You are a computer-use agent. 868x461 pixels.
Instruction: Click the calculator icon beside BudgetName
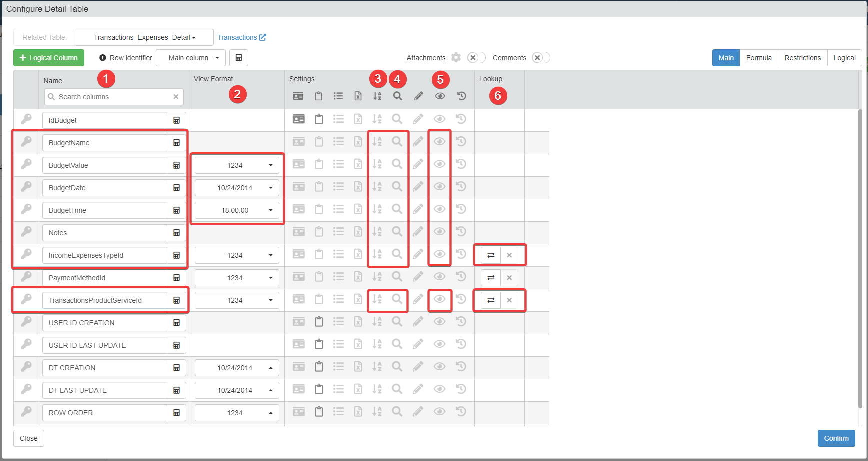pos(176,143)
